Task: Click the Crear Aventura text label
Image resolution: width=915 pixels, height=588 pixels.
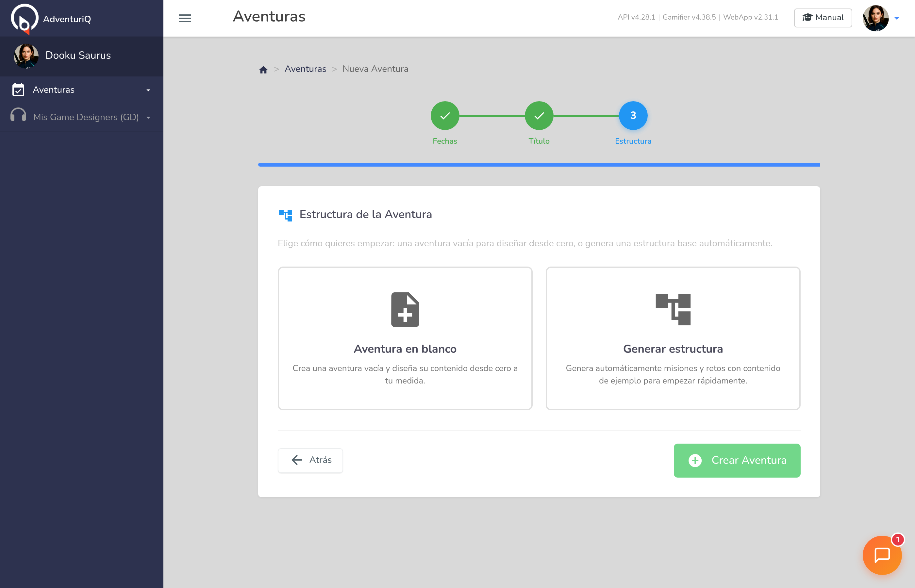Action: pyautogui.click(x=749, y=460)
